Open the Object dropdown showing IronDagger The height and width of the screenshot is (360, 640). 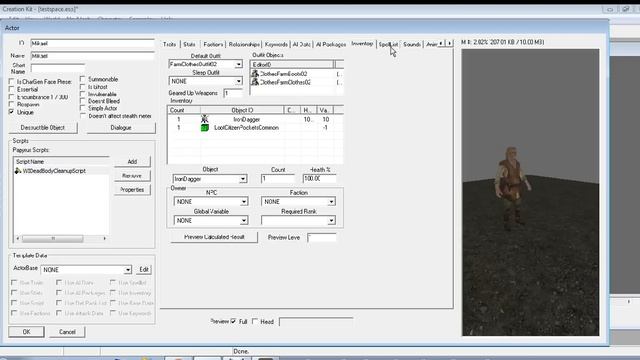243,179
